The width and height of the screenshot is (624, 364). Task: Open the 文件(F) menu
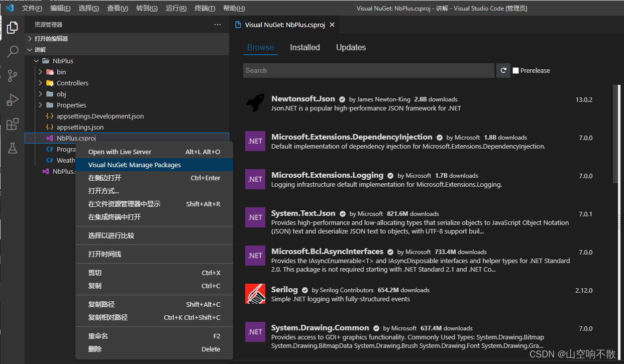[x=32, y=9]
